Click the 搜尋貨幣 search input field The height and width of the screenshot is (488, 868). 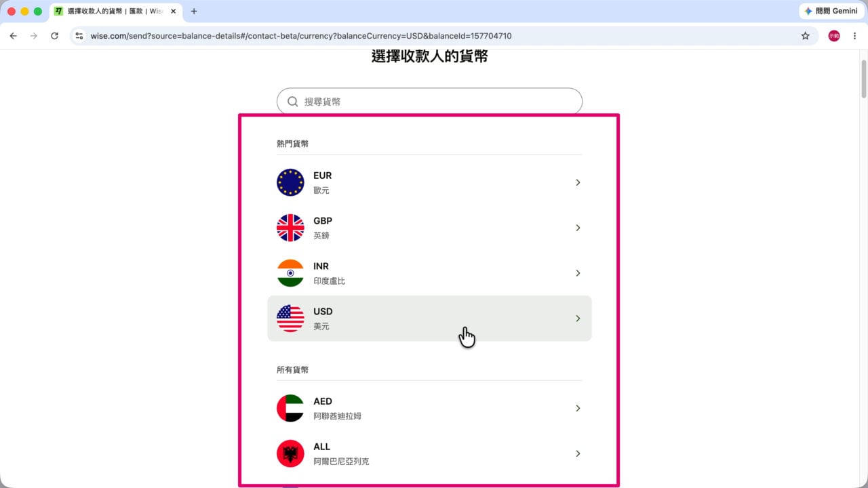(429, 101)
